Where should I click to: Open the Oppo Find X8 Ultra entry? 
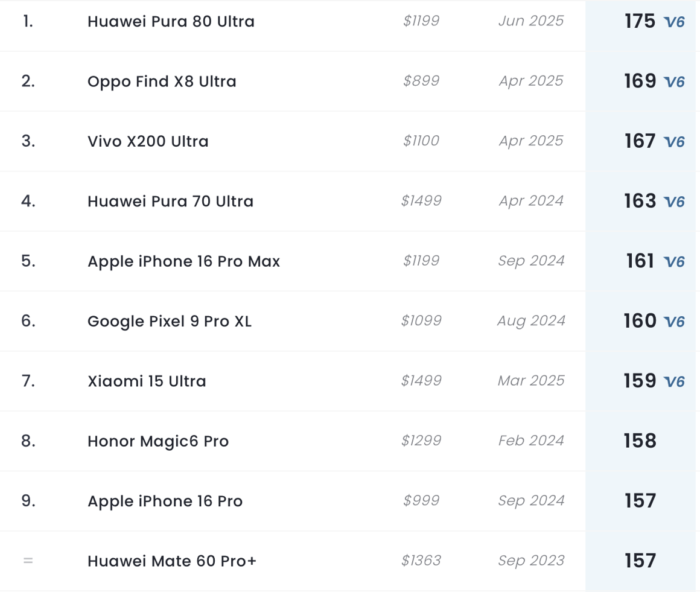162,81
